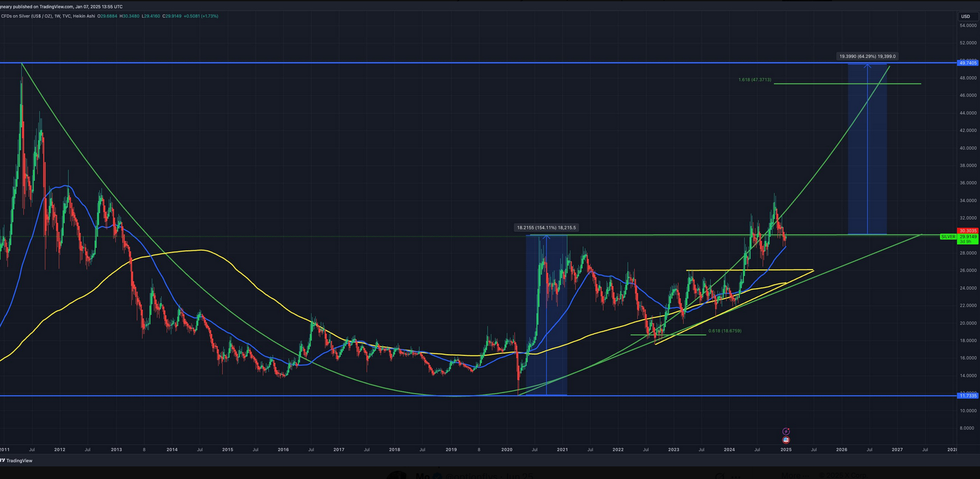Select the 49.7405 blue price label
Screen dimensions: 980x479
pos(967,63)
